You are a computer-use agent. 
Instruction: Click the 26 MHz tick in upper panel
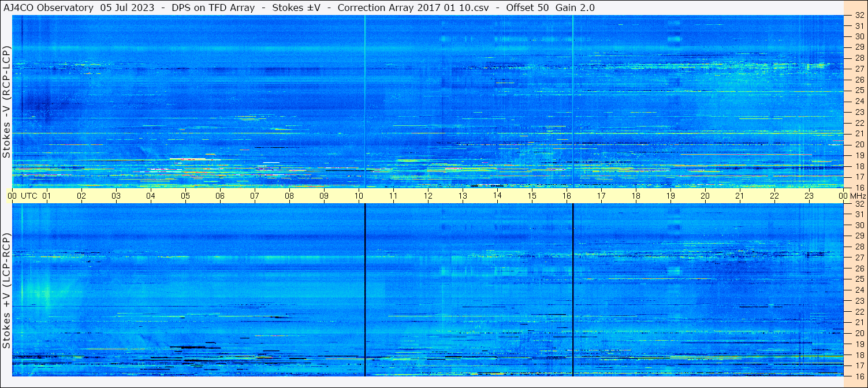click(x=859, y=80)
